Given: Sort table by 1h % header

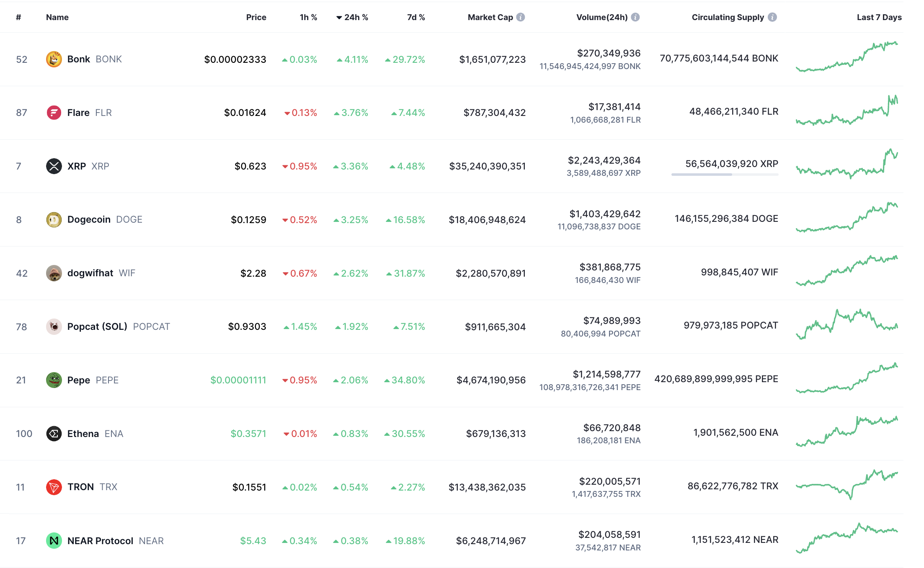Looking at the screenshot, I should point(308,18).
